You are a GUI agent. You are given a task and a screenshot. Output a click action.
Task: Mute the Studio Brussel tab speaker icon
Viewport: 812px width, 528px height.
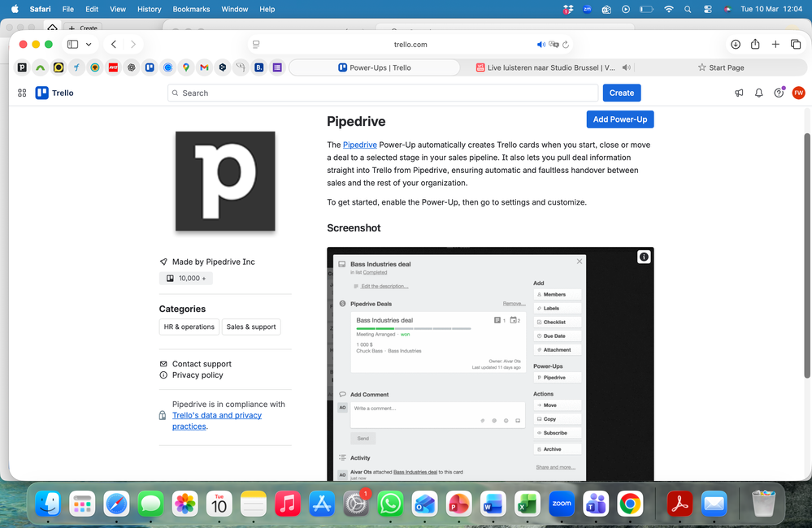tap(626, 67)
